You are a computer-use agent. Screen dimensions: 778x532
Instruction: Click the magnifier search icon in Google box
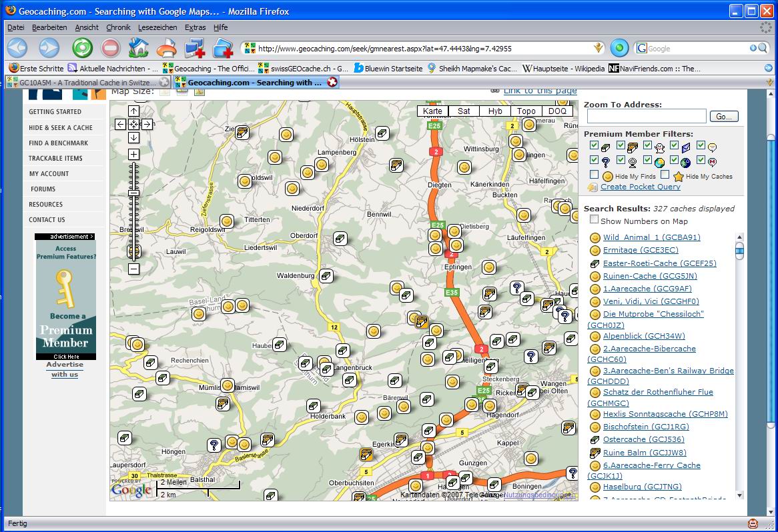(763, 48)
